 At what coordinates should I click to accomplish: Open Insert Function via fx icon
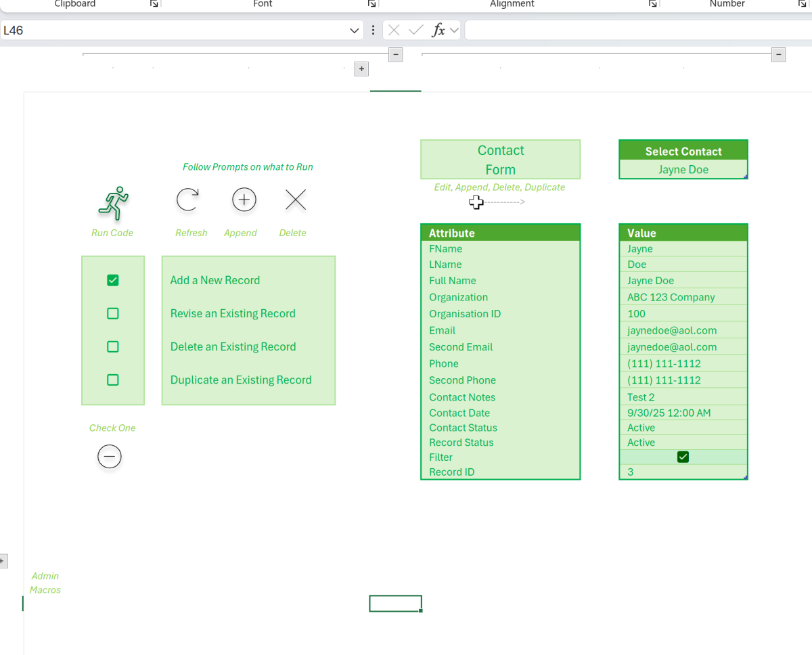[438, 30]
